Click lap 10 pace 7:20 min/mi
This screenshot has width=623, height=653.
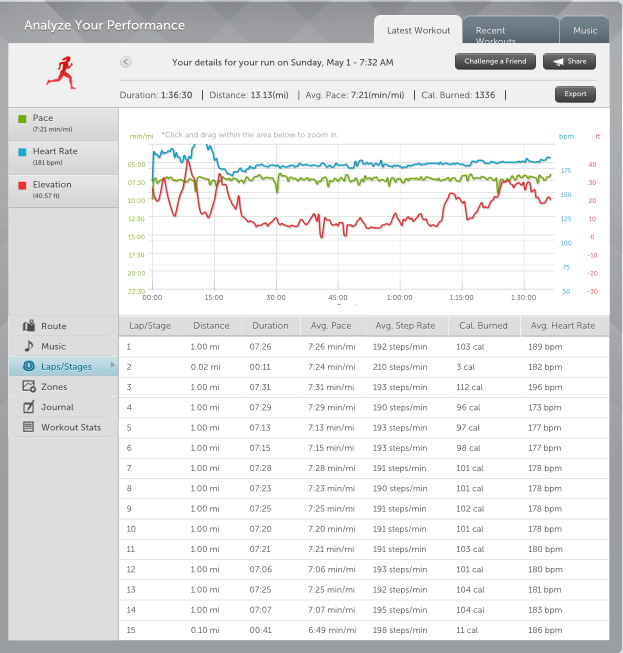331,529
